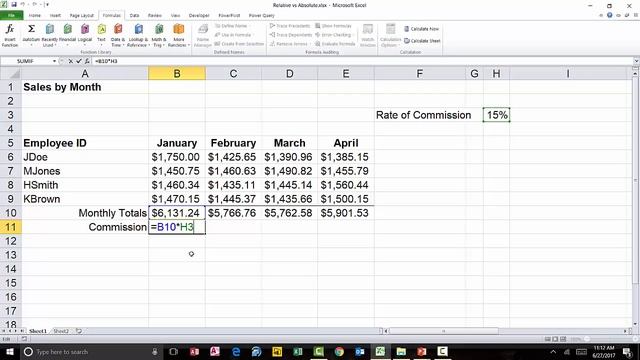Switch to the Page Layout ribbon tab
Image resolution: width=640 pixels, height=360 pixels.
(82, 16)
